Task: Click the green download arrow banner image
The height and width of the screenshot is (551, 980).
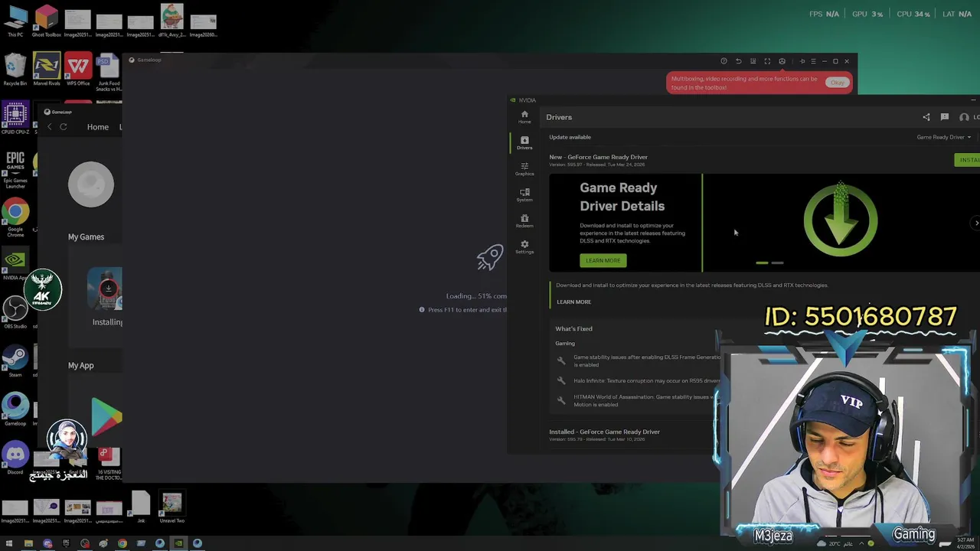Action: click(x=841, y=220)
